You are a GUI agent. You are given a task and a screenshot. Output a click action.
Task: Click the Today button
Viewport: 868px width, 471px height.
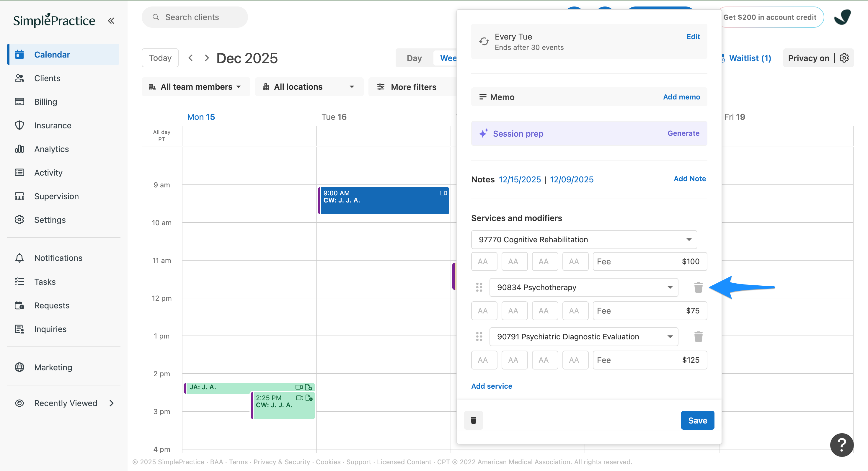pyautogui.click(x=160, y=58)
